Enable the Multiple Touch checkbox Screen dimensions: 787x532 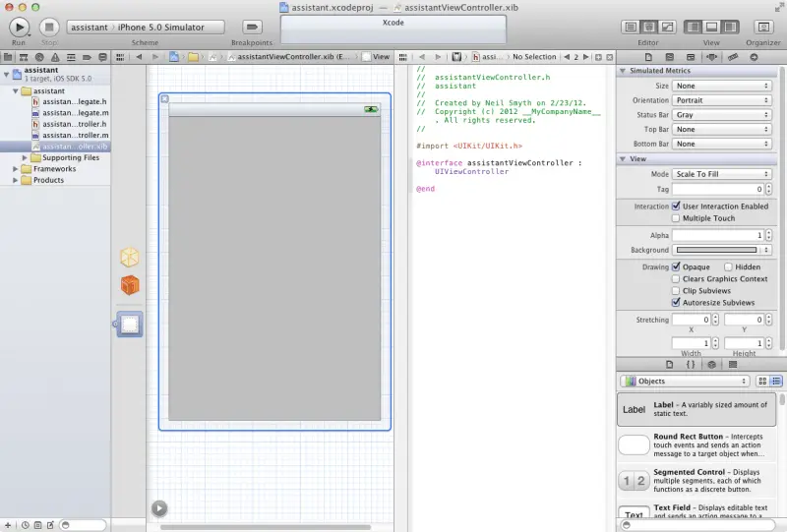tap(676, 218)
